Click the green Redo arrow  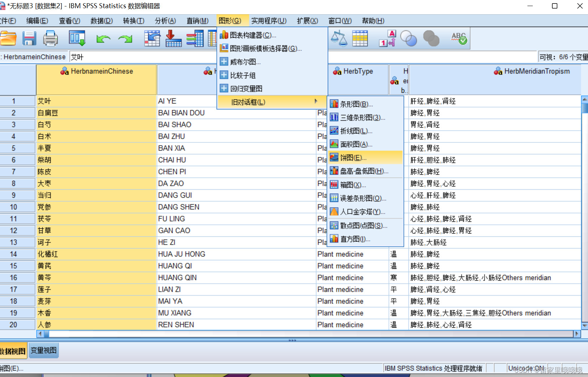125,39
